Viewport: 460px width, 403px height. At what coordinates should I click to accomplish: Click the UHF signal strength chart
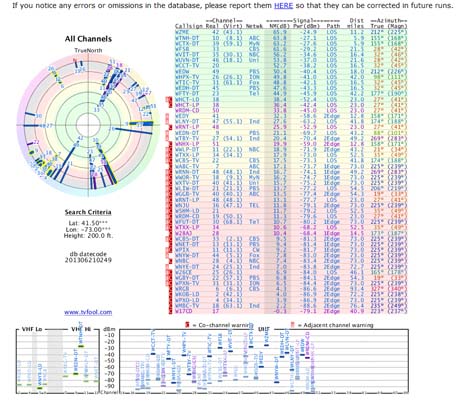(x=264, y=361)
